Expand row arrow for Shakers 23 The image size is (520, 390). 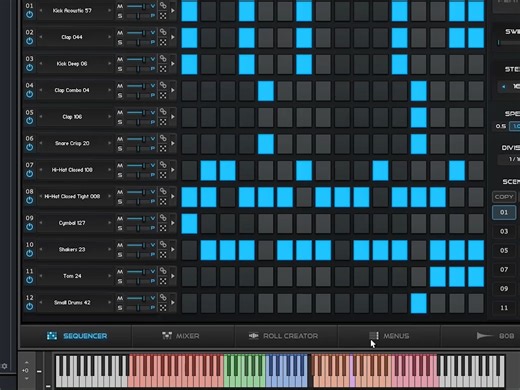point(173,249)
